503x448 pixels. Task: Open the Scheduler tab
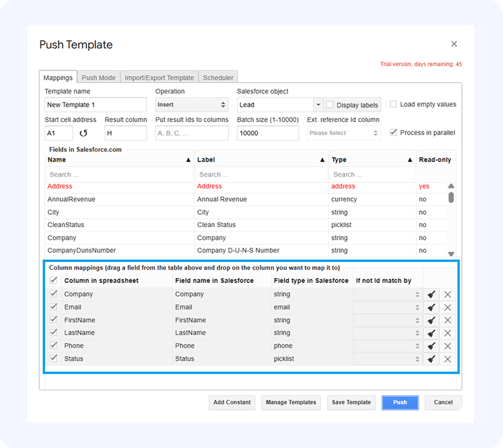pos(218,78)
